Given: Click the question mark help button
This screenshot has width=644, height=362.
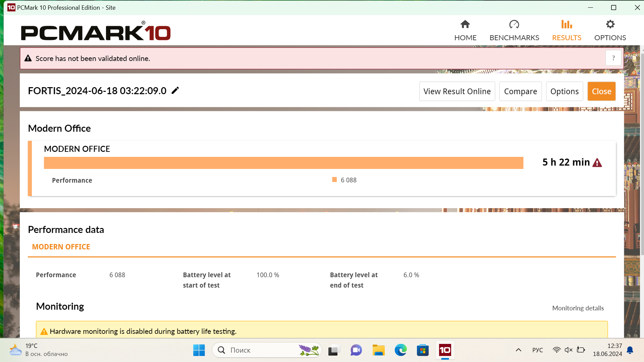Looking at the screenshot, I should click(x=613, y=58).
